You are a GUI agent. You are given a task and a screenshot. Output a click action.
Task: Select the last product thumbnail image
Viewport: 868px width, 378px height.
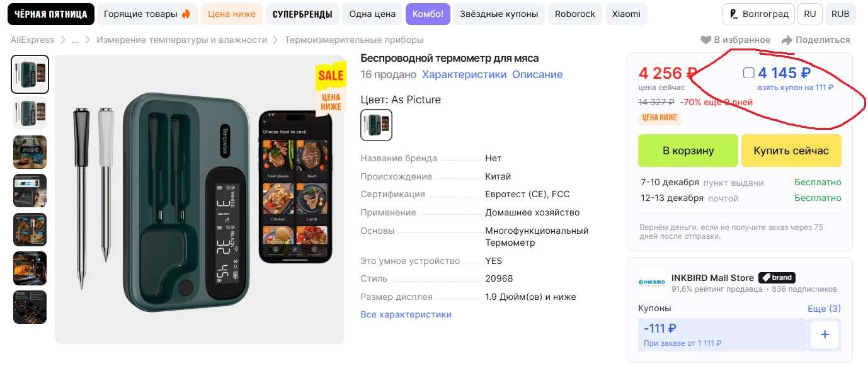click(30, 307)
